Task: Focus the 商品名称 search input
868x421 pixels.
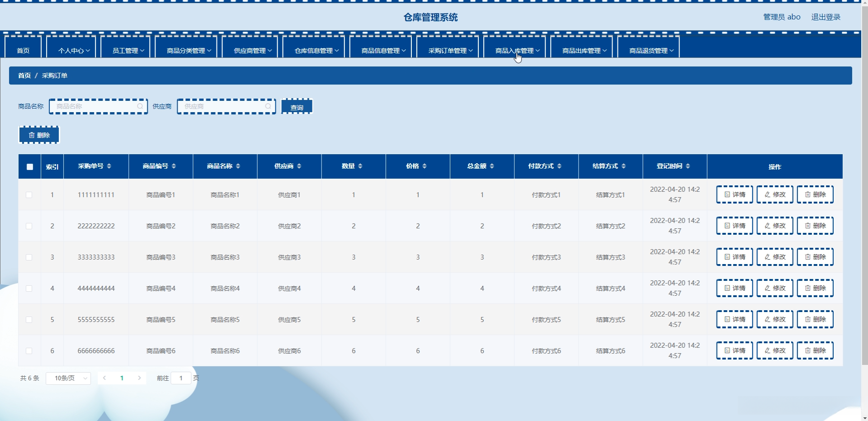Action: (x=99, y=106)
